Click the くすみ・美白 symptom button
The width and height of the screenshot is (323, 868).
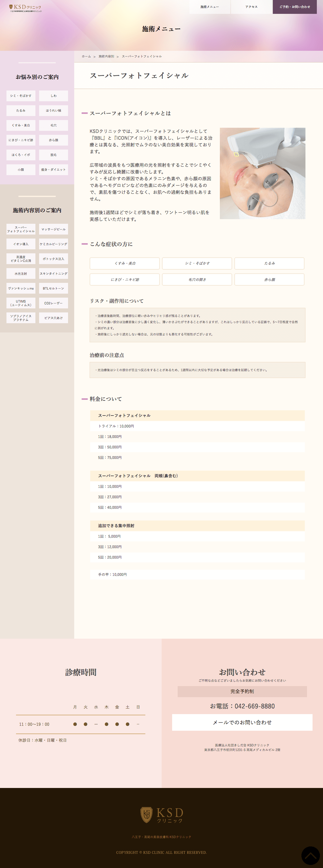tap(125, 263)
